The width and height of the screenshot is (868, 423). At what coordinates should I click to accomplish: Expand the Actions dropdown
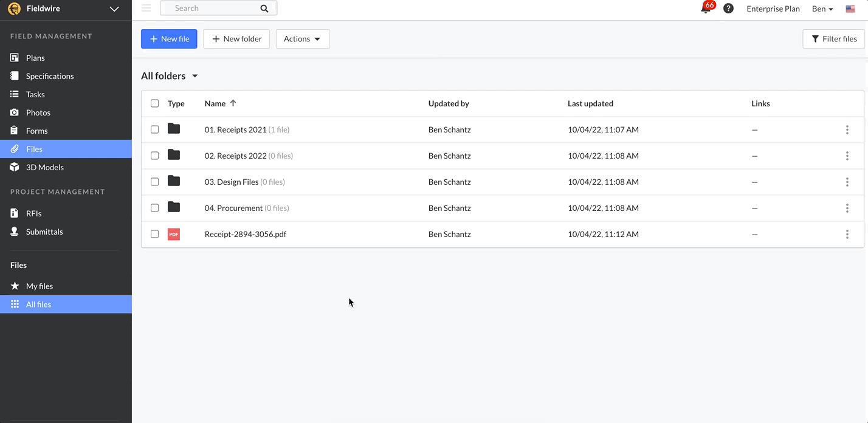pos(302,39)
